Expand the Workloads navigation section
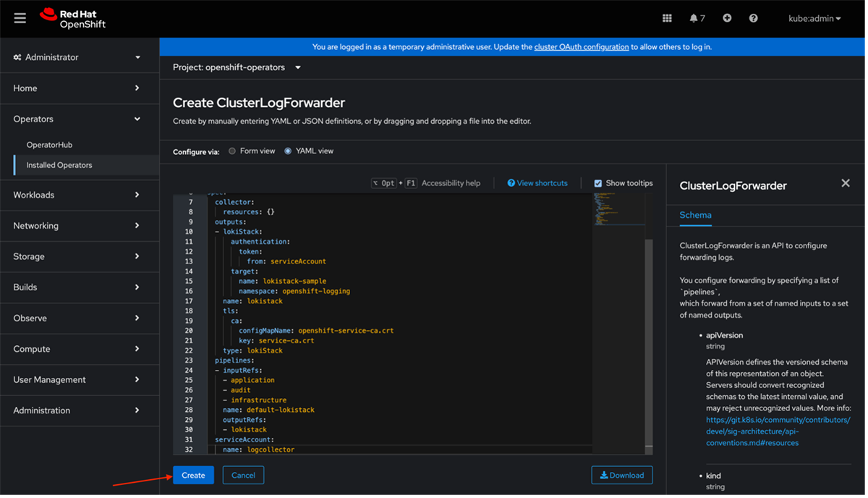 (77, 195)
